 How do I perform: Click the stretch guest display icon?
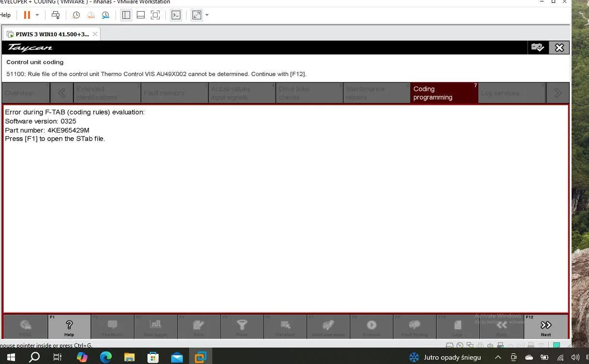pyautogui.click(x=197, y=15)
